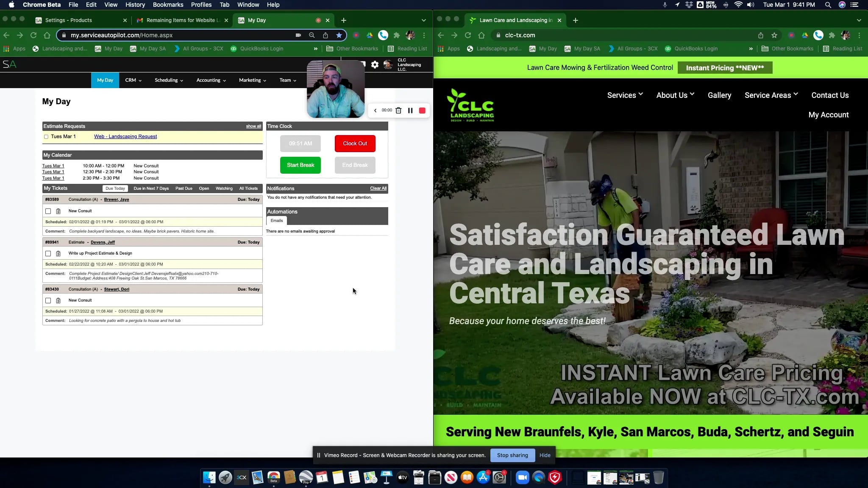This screenshot has height=488, width=868.
Task: Click CLC Landscaping logo on website
Action: click(470, 105)
